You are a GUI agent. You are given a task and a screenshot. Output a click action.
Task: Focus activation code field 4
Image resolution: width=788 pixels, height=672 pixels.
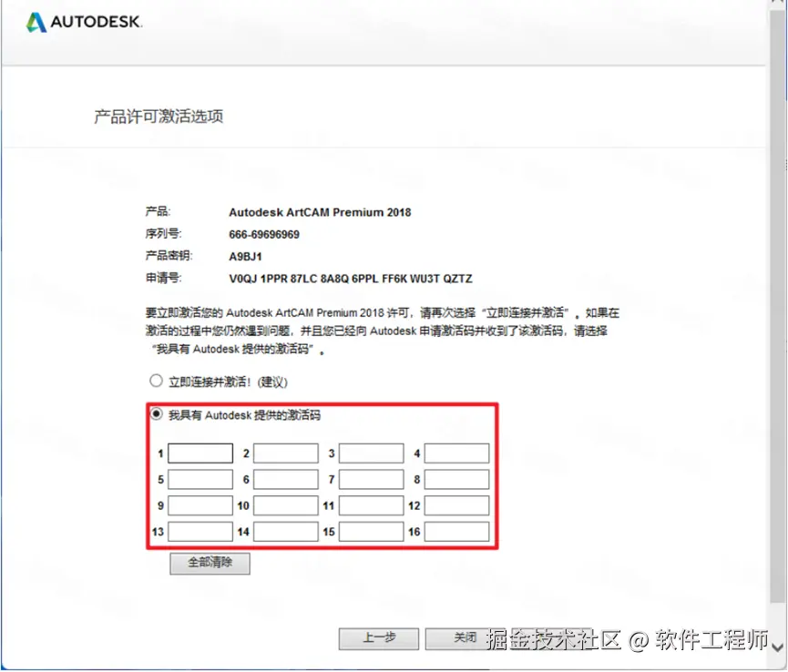(456, 453)
